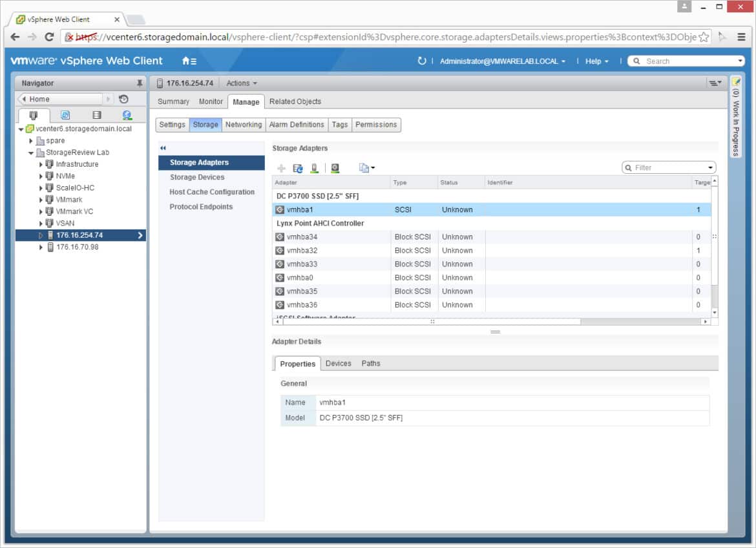Open the export/copy list dropdown
Image resolution: width=756 pixels, height=548 pixels.
366,168
